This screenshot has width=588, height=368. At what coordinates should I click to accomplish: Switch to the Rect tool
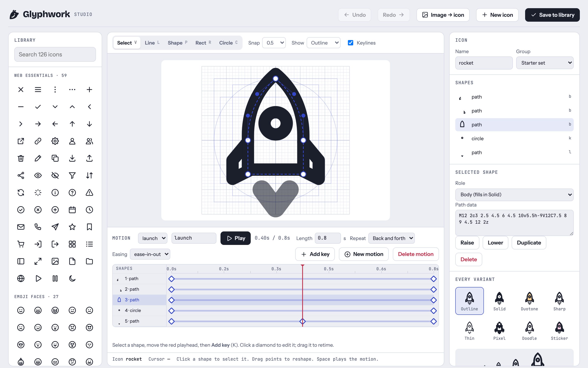coord(203,43)
